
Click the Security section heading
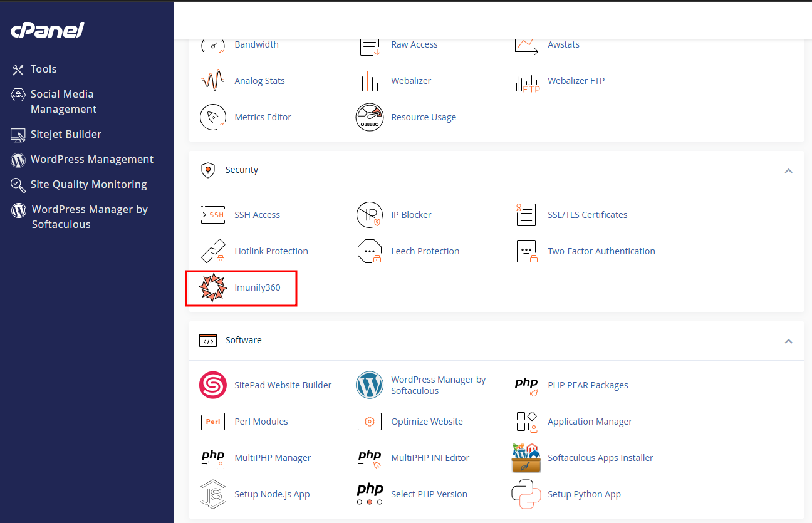tap(242, 170)
